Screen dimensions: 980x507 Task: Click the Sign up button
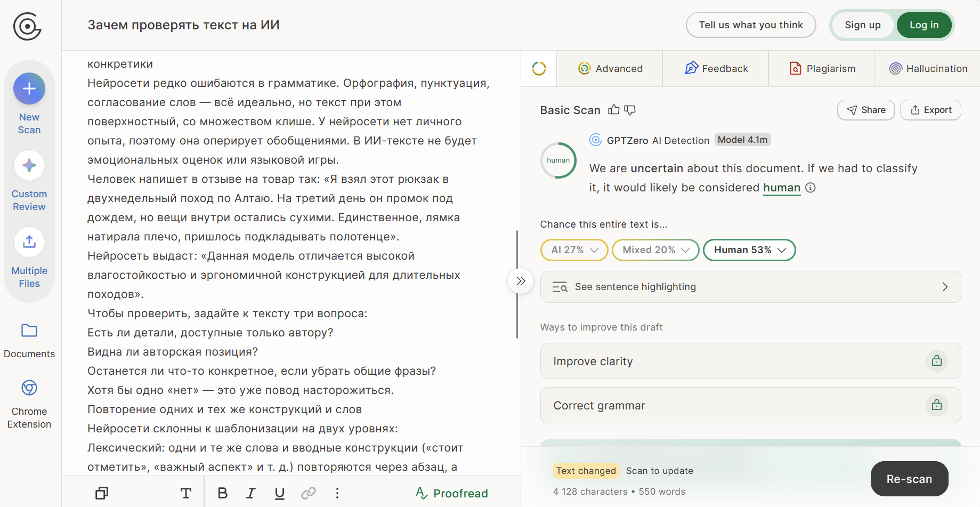[862, 25]
